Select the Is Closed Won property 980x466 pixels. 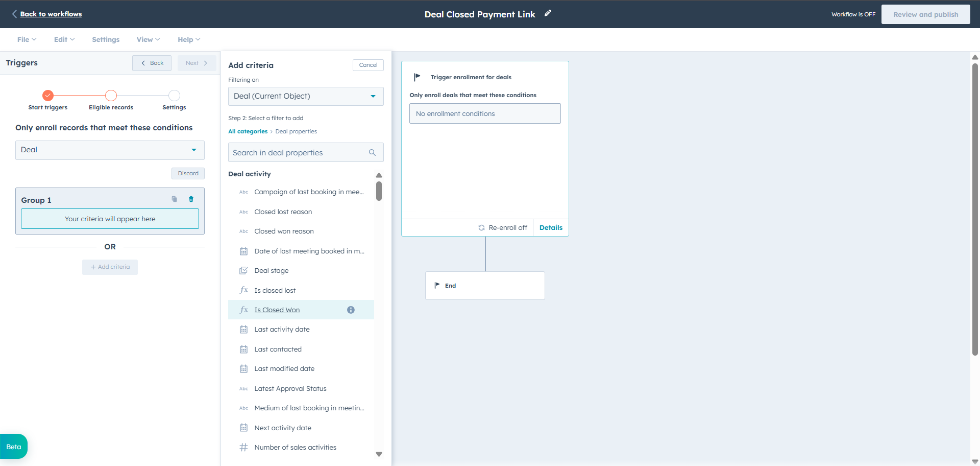[x=301, y=310]
